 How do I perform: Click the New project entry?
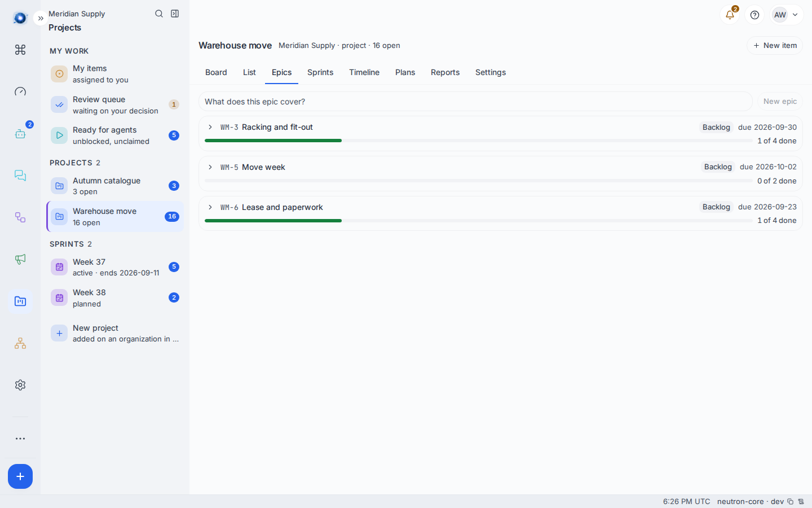[115, 334]
